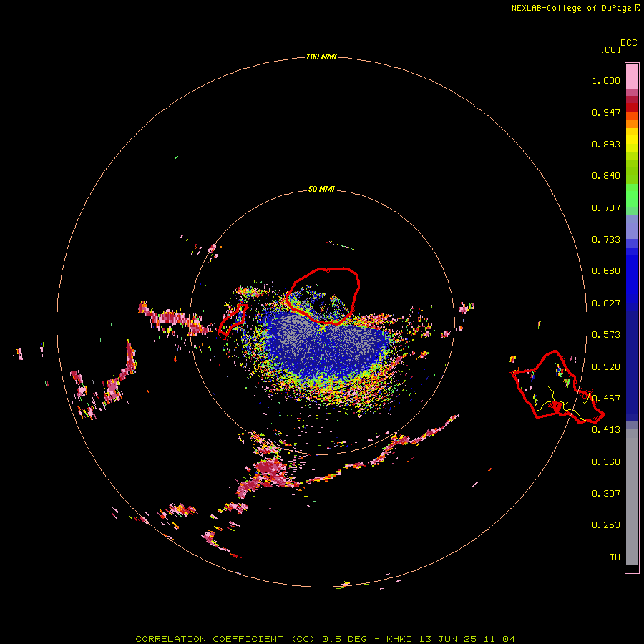Screen dimensions: 644x644
Task: Click the 0.733 color scale value
Action: pos(606,240)
